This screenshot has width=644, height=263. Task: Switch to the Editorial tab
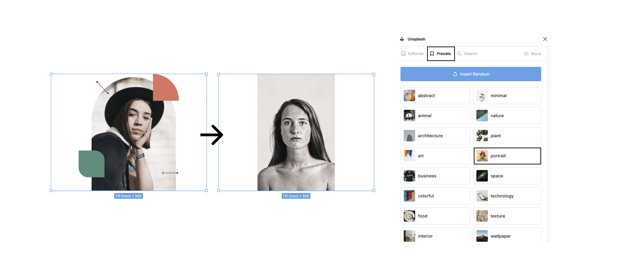(412, 54)
